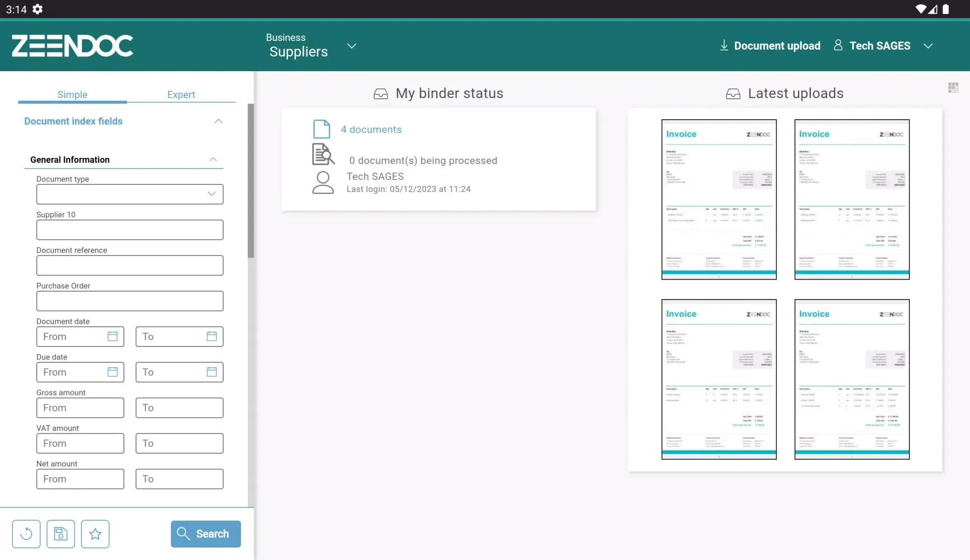Save the search with the floppy disk icon
The height and width of the screenshot is (560, 970).
point(61,534)
